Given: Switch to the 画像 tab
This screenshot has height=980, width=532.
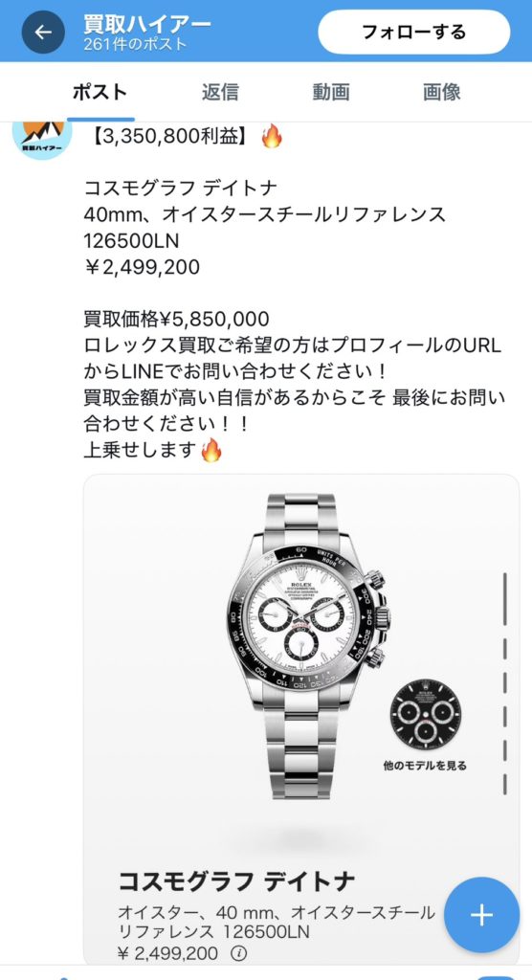Looking at the screenshot, I should click(442, 93).
